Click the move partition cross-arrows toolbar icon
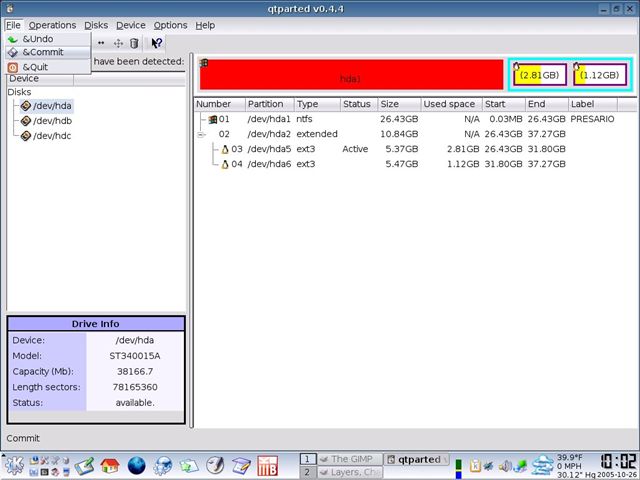 tap(118, 43)
